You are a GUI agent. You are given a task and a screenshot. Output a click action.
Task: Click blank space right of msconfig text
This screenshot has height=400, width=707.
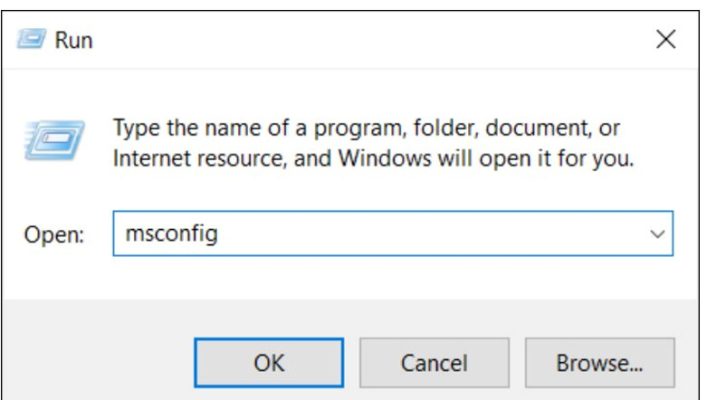tap(428, 234)
